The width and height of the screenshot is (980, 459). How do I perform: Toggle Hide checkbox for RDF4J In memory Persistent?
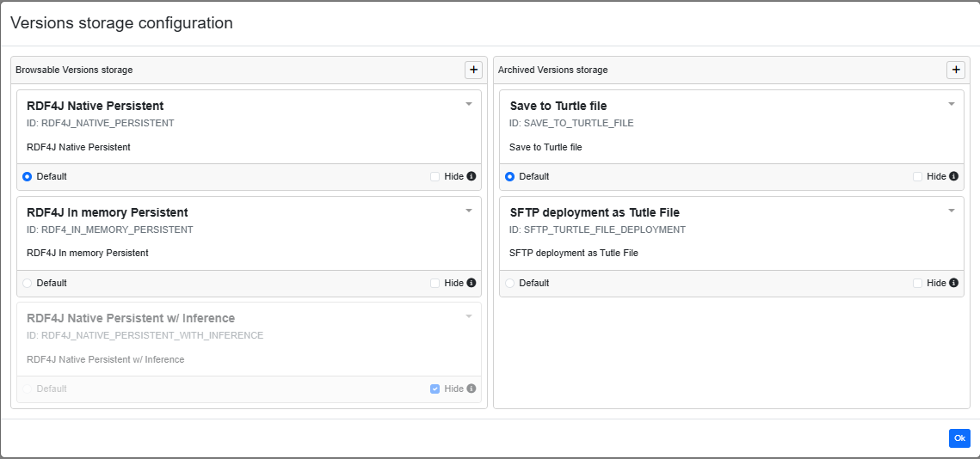click(435, 283)
